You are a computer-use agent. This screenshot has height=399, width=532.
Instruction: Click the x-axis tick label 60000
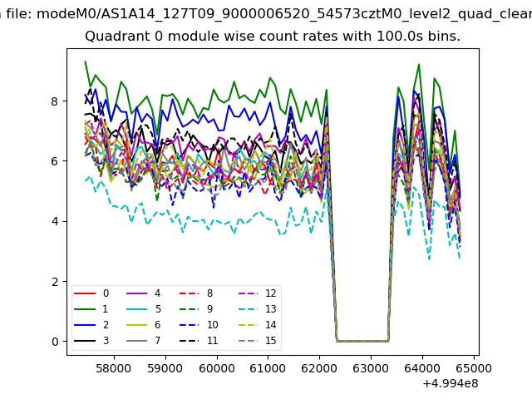click(x=217, y=366)
